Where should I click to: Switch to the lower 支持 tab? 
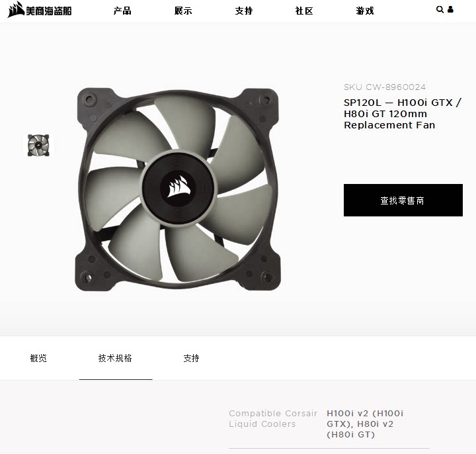pyautogui.click(x=191, y=358)
